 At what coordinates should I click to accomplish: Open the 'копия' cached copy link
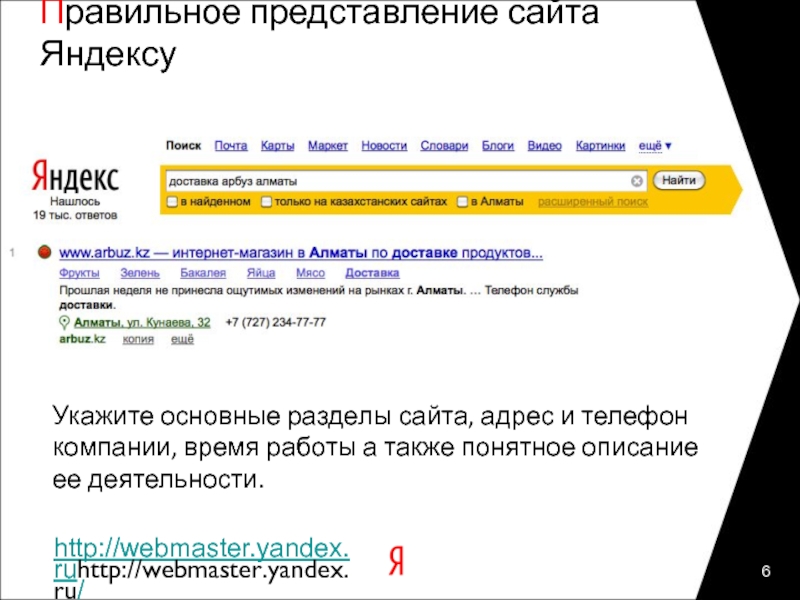138,339
